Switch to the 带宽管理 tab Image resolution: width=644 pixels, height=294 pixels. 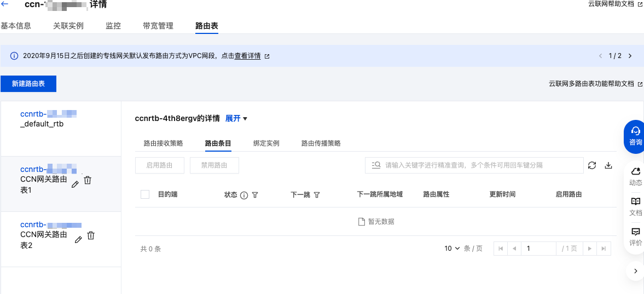pos(158,26)
